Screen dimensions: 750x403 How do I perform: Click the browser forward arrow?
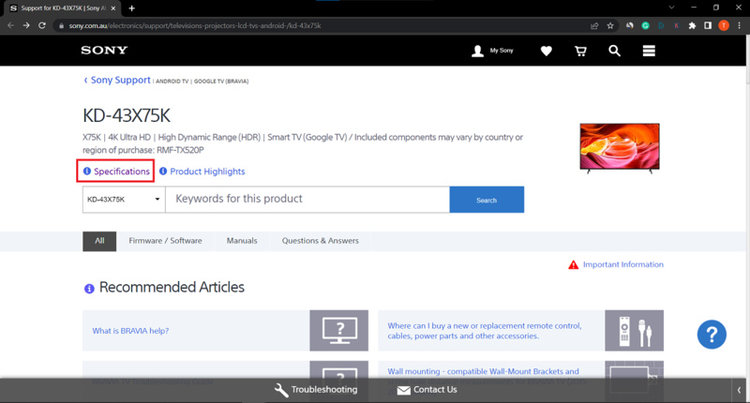click(26, 25)
